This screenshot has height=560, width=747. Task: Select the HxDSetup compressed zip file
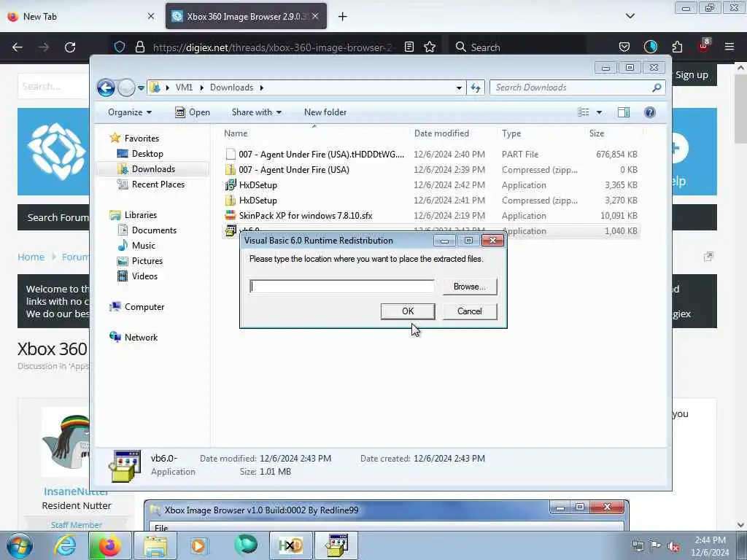click(430, 200)
